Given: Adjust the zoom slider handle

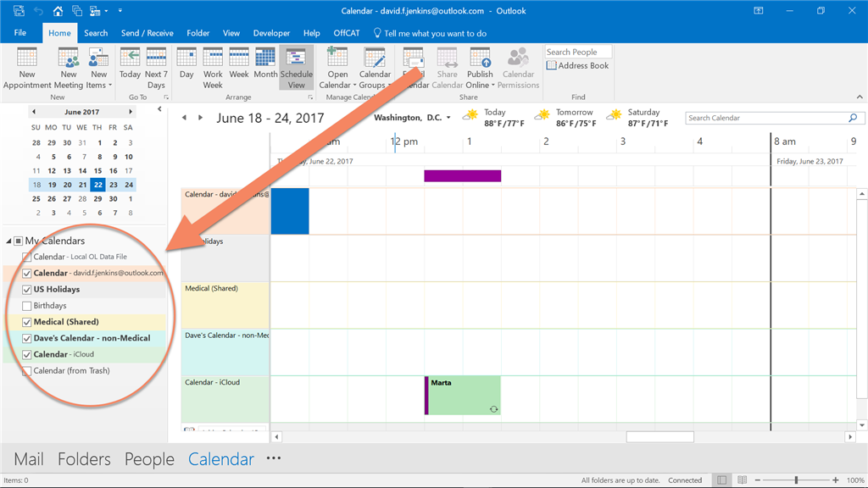Looking at the screenshot, I should [x=796, y=480].
